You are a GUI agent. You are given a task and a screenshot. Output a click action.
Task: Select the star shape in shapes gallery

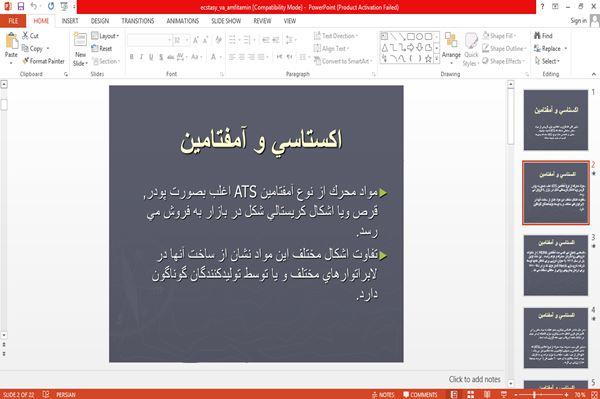(x=428, y=59)
